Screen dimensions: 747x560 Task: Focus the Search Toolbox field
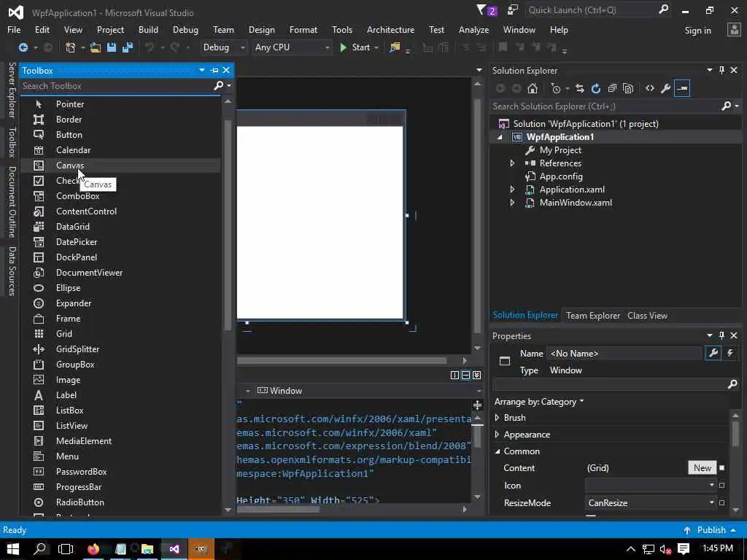(117, 86)
